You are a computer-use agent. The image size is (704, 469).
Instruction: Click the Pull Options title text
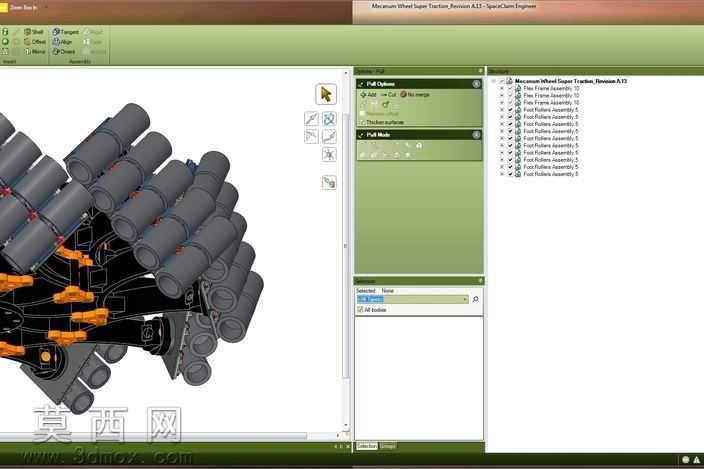[381, 84]
